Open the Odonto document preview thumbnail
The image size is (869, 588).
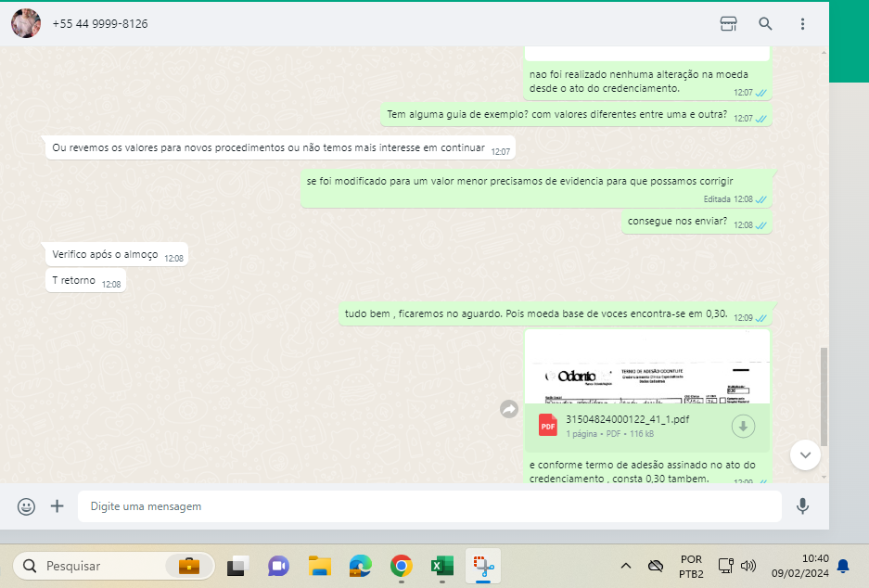tap(647, 367)
